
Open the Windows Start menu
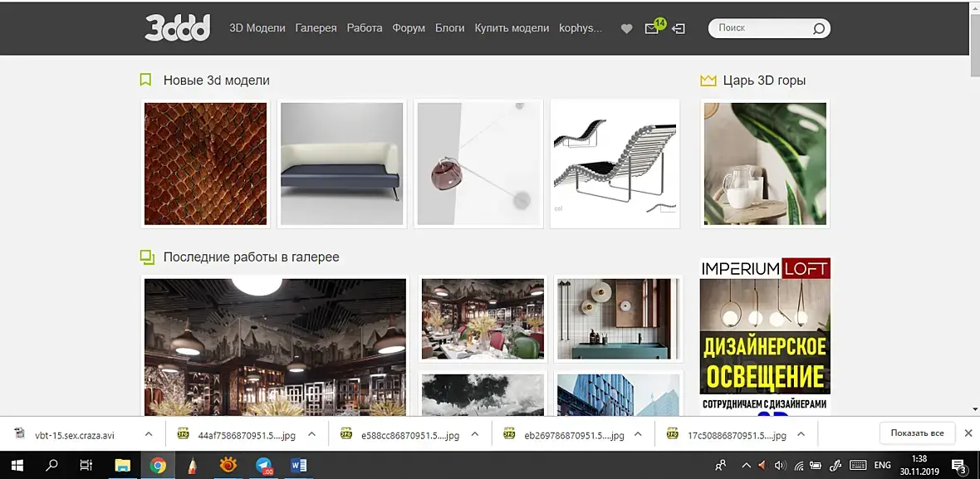tap(17, 465)
